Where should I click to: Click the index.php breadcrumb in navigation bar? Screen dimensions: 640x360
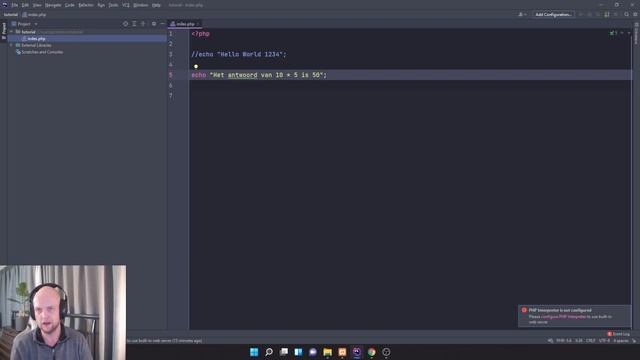34,15
